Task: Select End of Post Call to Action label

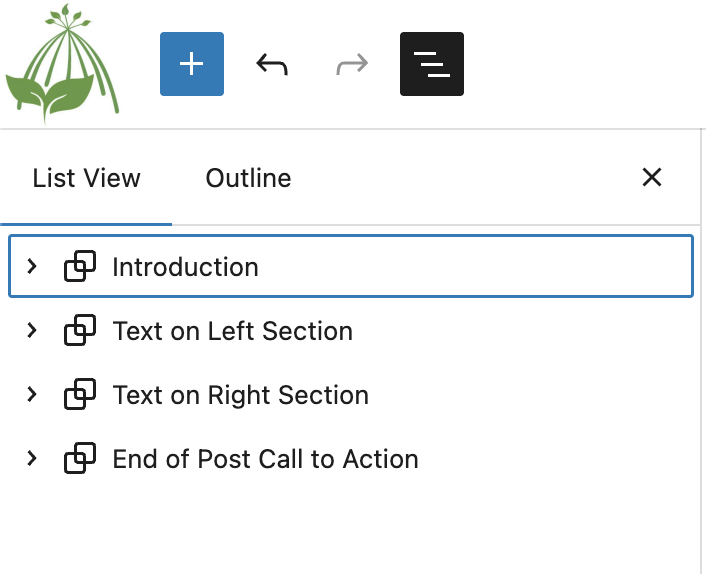Action: click(x=265, y=459)
